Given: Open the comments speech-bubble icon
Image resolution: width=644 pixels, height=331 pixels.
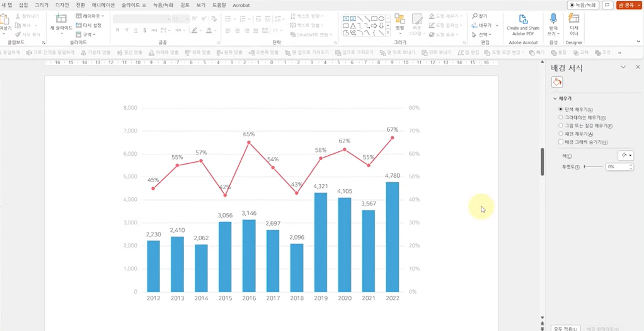Looking at the screenshot, I should [x=608, y=5].
